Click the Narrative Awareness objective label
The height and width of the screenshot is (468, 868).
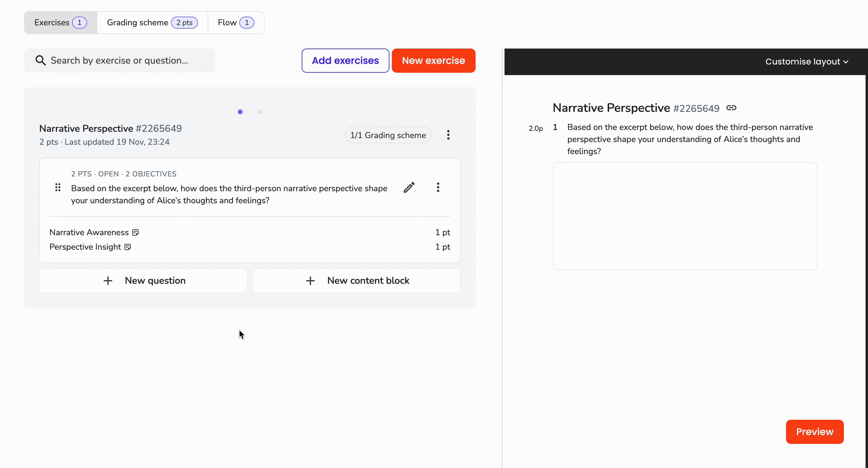(89, 232)
